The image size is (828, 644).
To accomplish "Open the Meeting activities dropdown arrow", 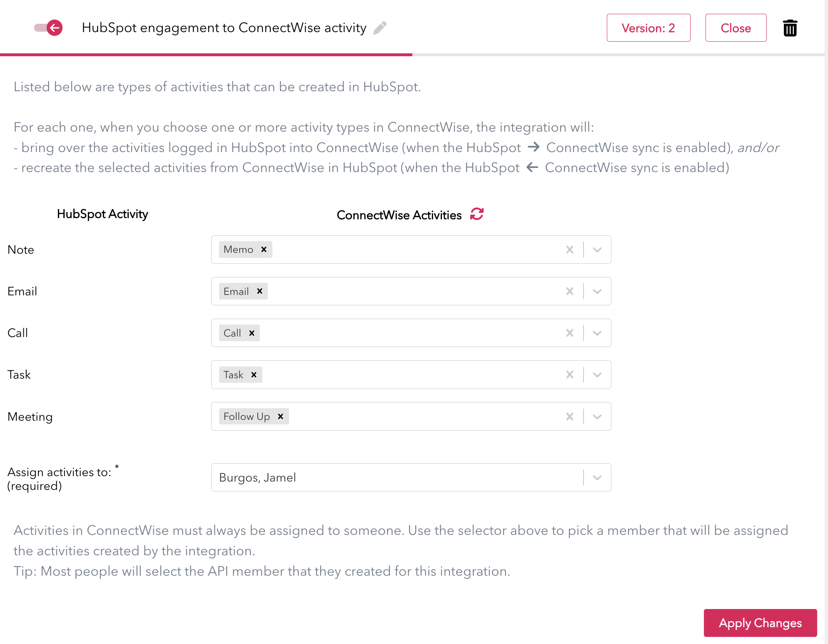I will click(x=597, y=417).
